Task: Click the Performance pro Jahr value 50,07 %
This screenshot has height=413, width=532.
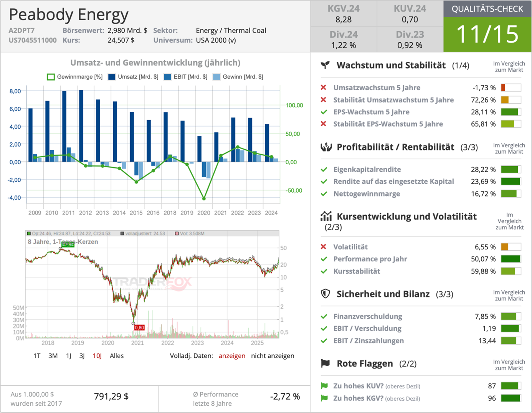Action: tap(483, 259)
